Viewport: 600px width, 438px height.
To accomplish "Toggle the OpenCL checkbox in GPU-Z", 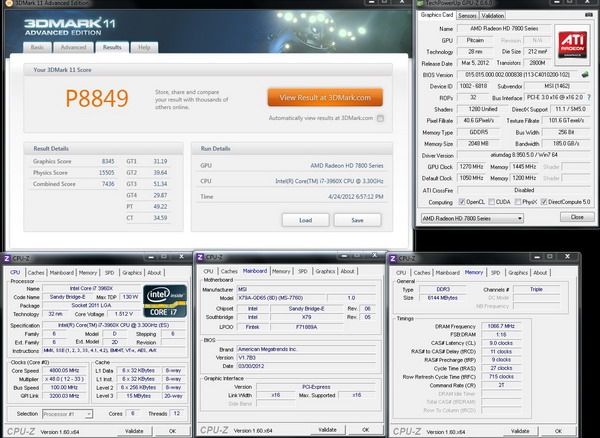I will pyautogui.click(x=462, y=202).
